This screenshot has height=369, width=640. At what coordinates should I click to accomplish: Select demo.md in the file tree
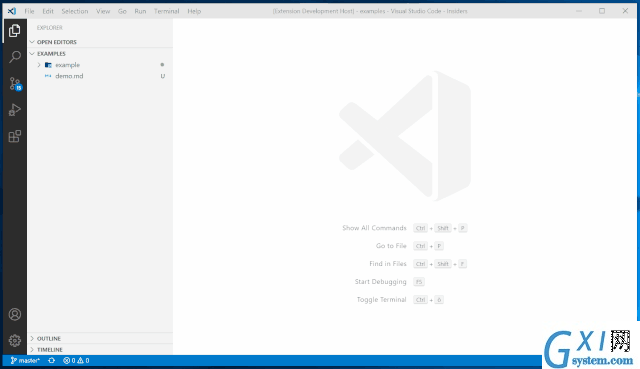(69, 76)
